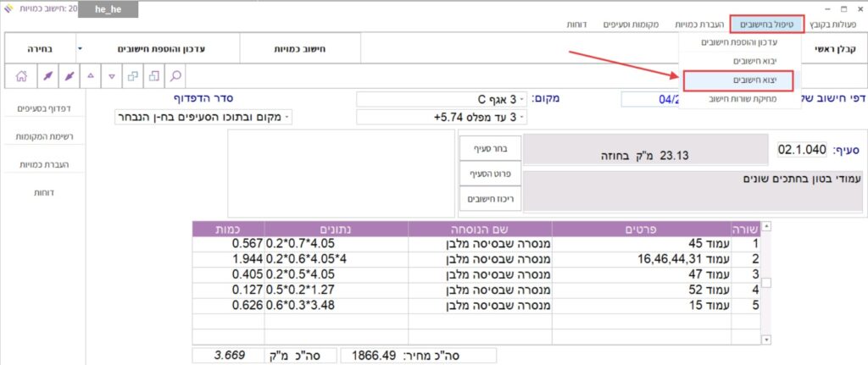Image resolution: width=868 pixels, height=365 pixels.
Task: Click the overlapping squares icon beside the magnifier
Action: point(154,75)
